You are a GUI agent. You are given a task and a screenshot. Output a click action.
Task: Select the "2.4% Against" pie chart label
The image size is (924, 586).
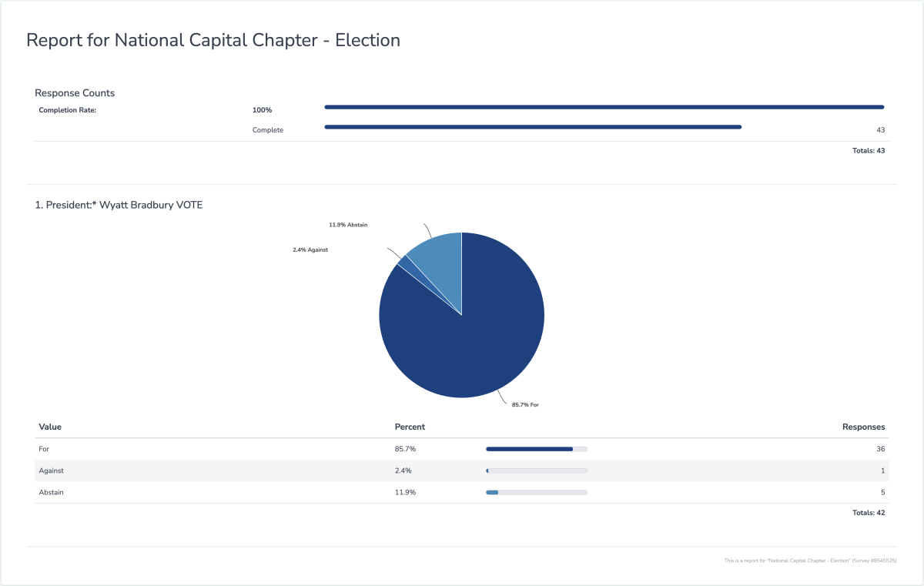310,249
